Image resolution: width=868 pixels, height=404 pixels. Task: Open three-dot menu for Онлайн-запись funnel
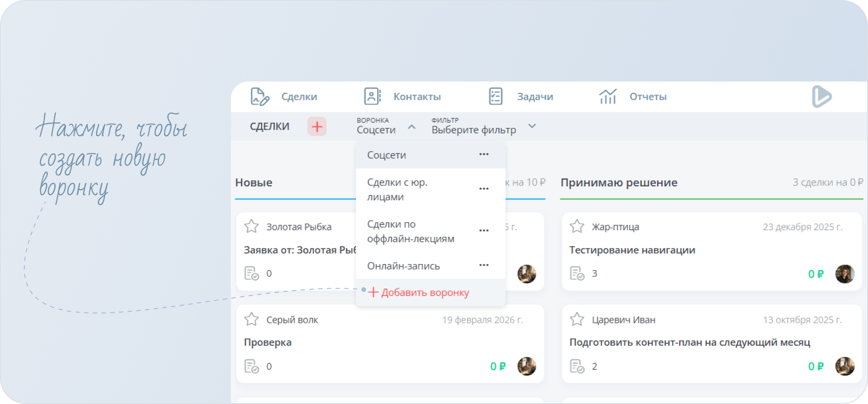click(484, 265)
